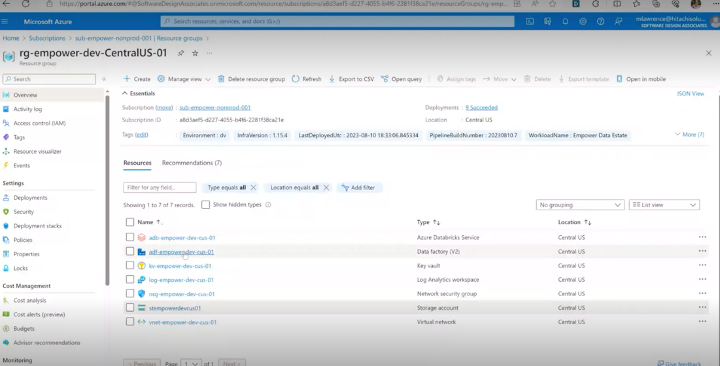Click Delete resource group

pos(251,79)
